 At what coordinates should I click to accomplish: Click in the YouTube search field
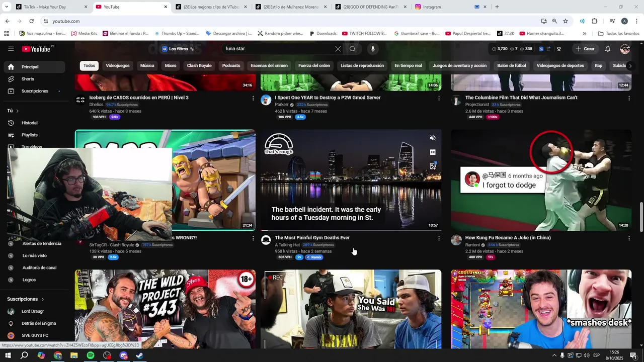click(279, 49)
